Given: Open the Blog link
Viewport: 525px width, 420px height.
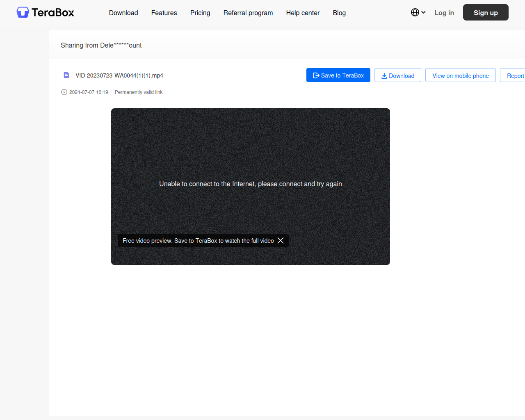Looking at the screenshot, I should pos(339,13).
